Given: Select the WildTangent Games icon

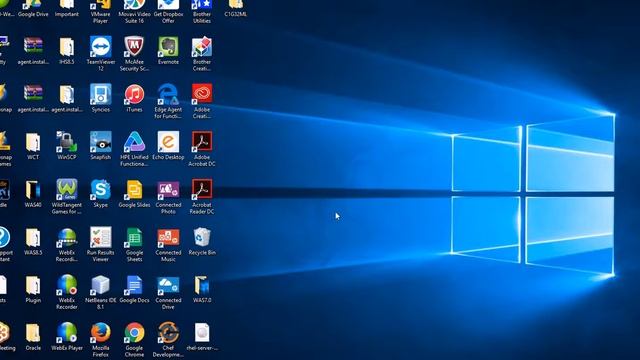Looking at the screenshot, I should coord(67,190).
